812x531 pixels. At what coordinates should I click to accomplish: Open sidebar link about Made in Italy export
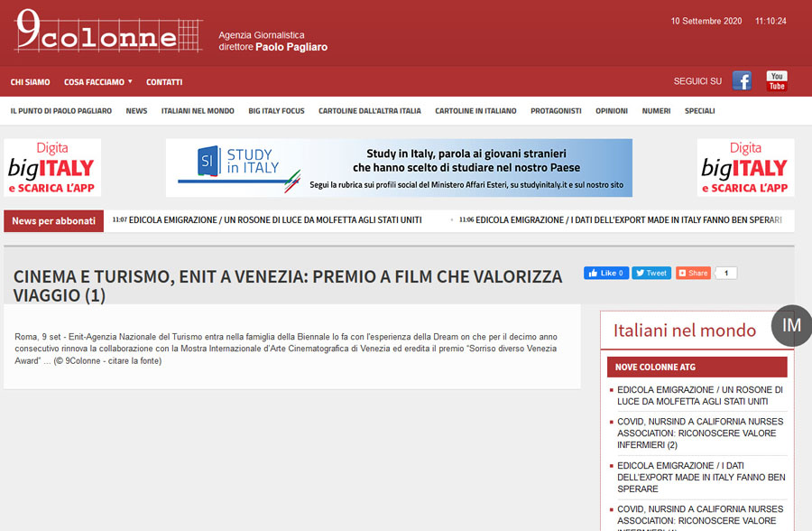[x=700, y=477]
